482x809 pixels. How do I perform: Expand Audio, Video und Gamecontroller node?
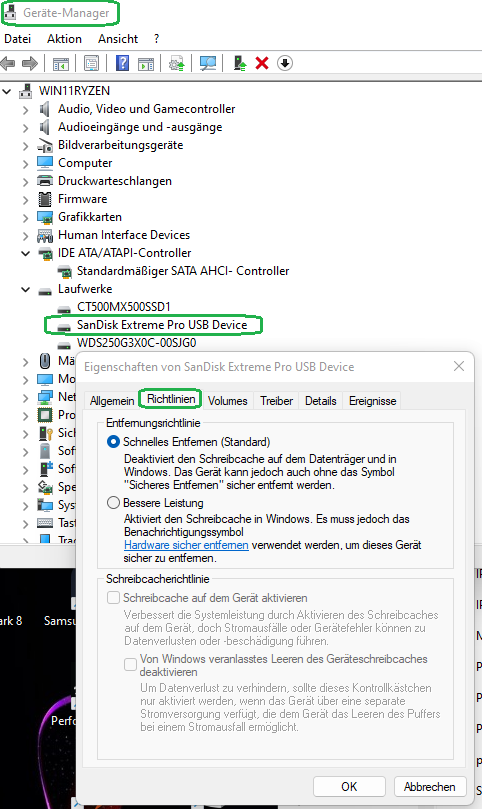coord(25,109)
